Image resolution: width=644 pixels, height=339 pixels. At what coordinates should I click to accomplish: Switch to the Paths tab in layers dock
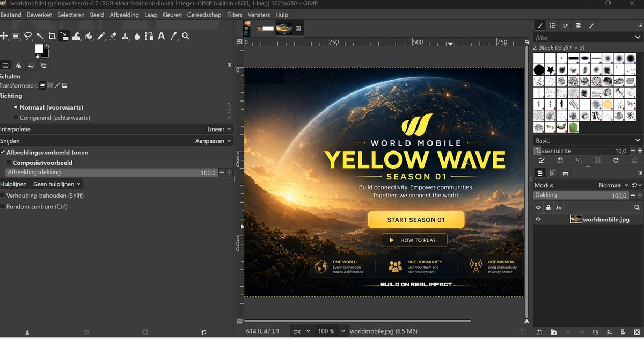click(566, 173)
